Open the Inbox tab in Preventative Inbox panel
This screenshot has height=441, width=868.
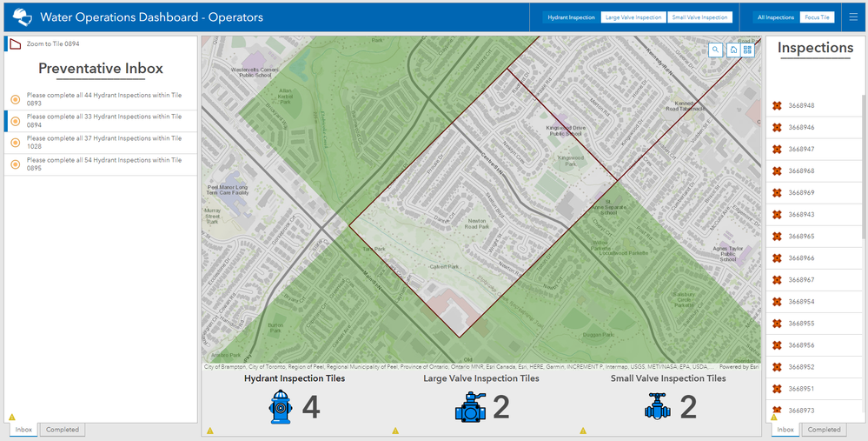[x=23, y=430]
